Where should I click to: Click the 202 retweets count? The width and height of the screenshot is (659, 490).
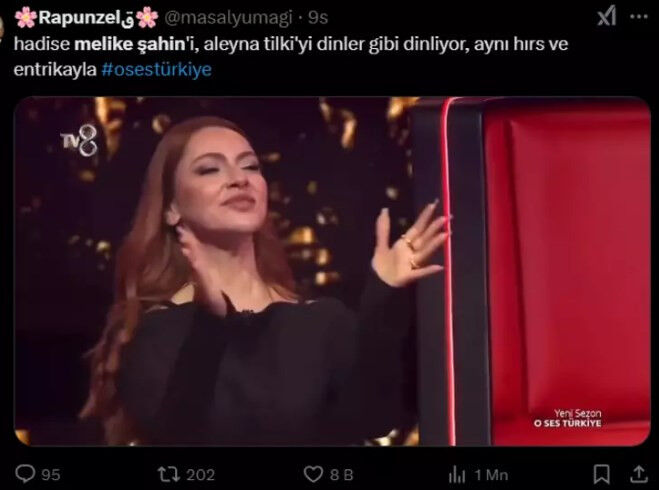coord(200,474)
